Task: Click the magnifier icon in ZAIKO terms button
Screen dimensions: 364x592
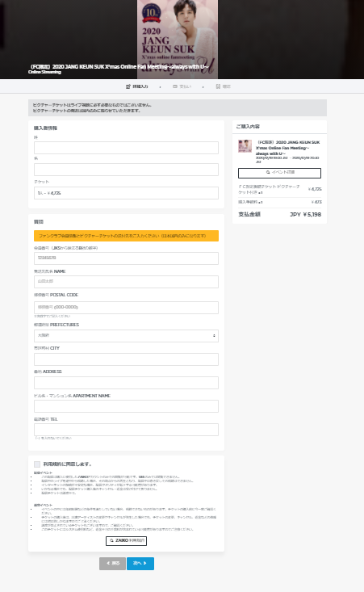Action: 111,540
